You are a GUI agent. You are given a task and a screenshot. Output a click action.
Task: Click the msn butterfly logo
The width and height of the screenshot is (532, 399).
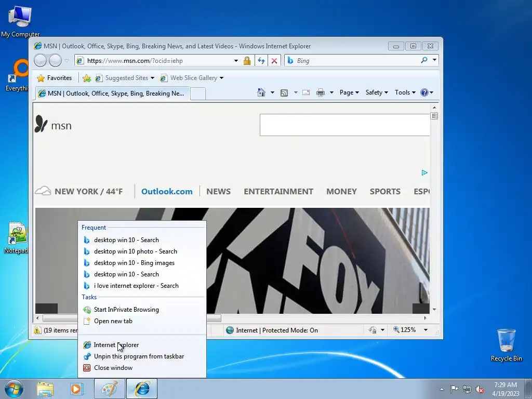coord(41,124)
